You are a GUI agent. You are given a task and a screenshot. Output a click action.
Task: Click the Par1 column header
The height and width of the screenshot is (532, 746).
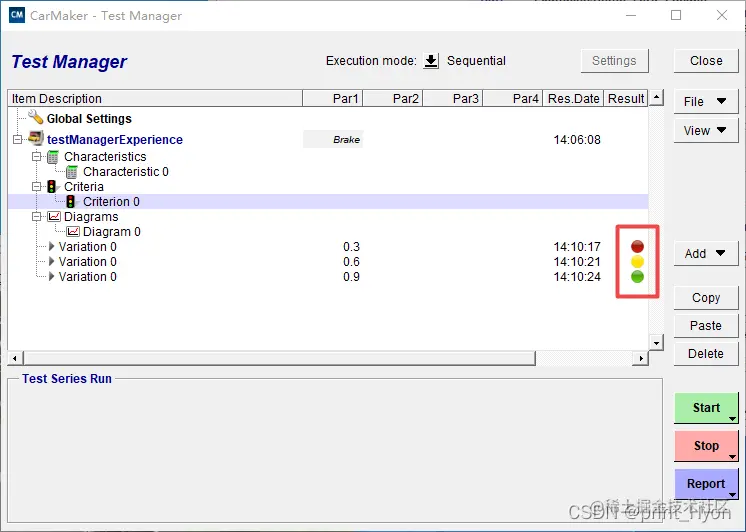333,99
